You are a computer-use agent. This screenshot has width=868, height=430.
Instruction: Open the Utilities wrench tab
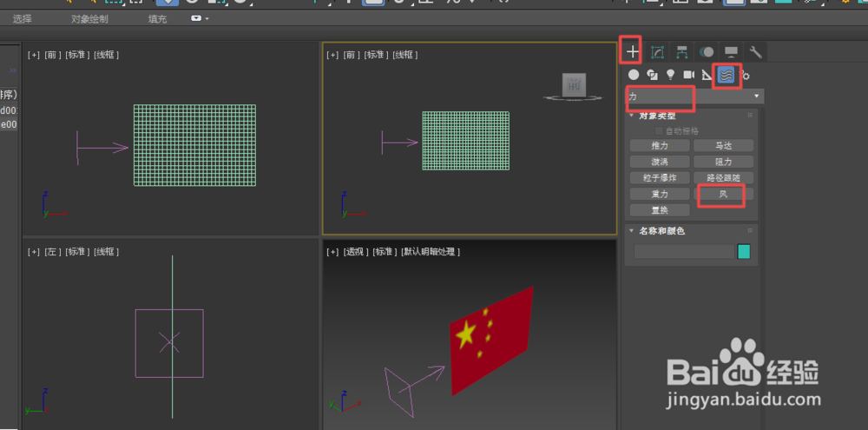(756, 52)
